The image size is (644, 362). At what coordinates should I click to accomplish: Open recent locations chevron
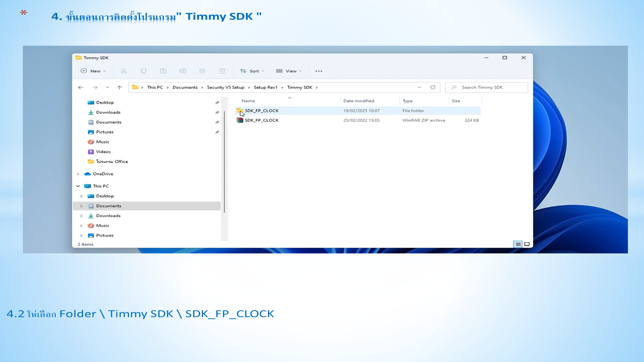pos(107,87)
